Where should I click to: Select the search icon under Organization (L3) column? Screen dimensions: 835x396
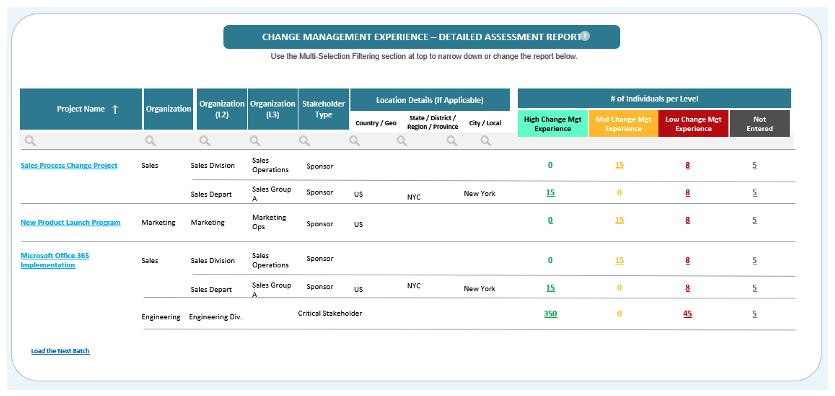255,141
